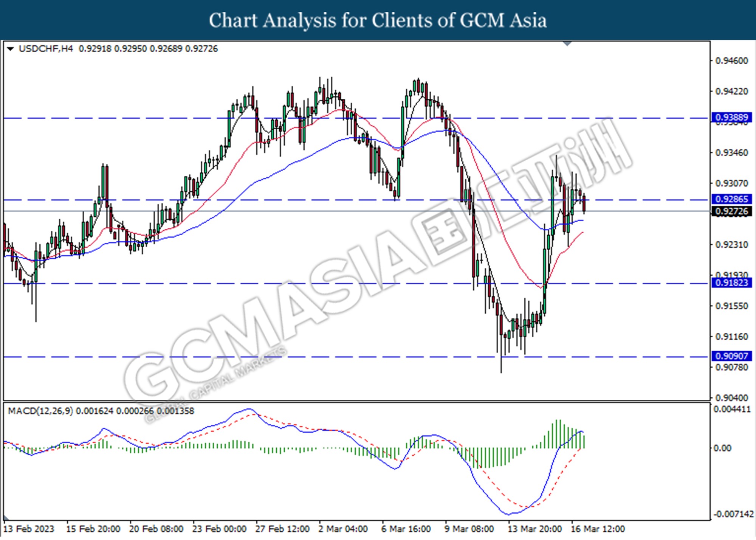Open the chart dropdown arrow beside USDCHF,H4

[x=10, y=49]
